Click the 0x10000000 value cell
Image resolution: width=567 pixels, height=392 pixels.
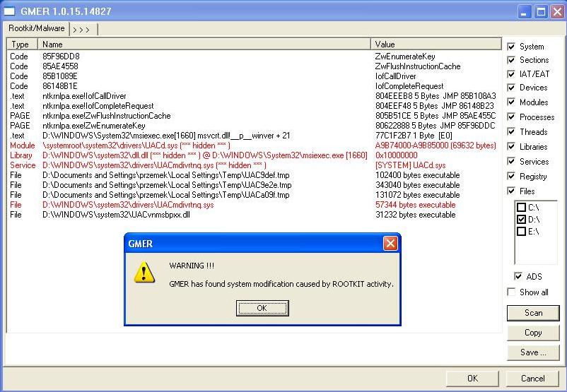pyautogui.click(x=397, y=155)
